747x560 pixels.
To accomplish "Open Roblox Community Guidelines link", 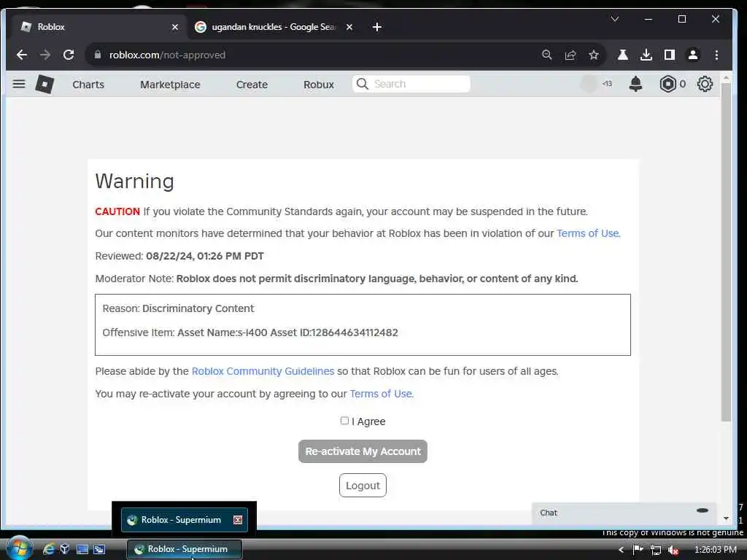I will click(263, 371).
